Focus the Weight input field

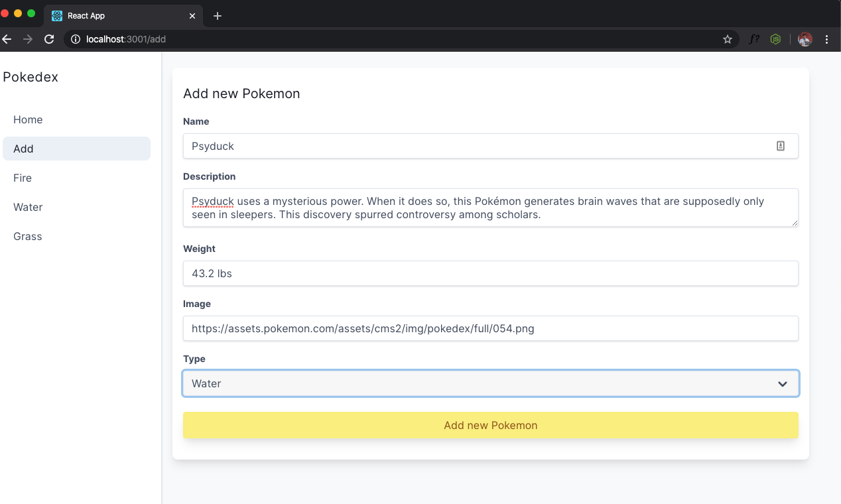(491, 273)
